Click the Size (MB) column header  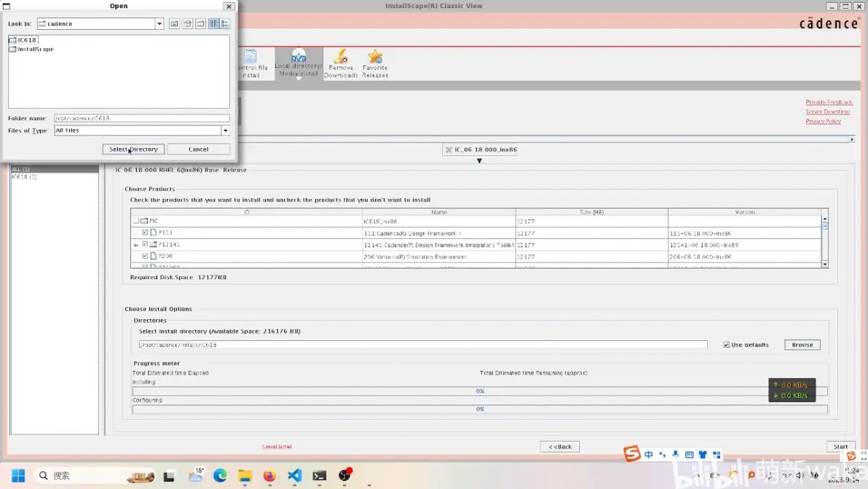[592, 212]
